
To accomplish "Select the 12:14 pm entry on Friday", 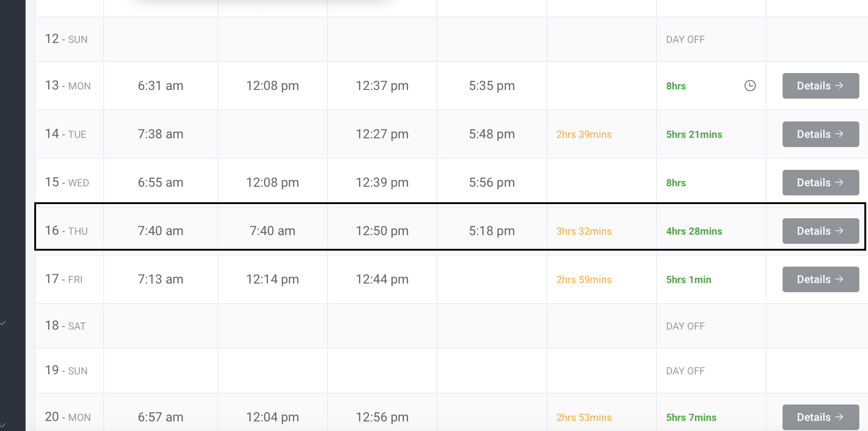I will point(272,279).
